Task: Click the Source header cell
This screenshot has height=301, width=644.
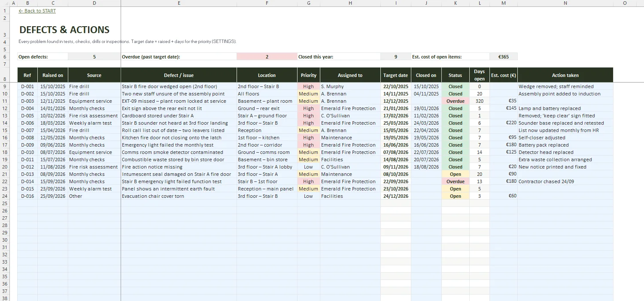Action: (94, 75)
